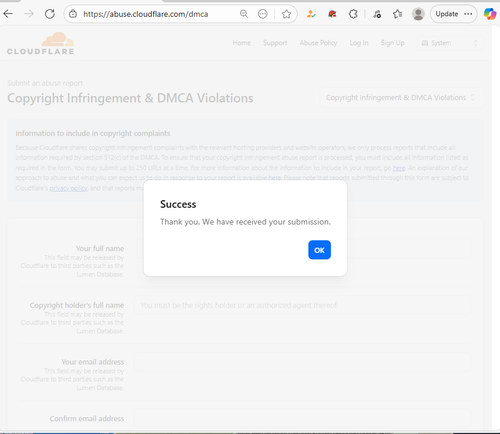Click the browser forward arrow

pyautogui.click(x=29, y=14)
